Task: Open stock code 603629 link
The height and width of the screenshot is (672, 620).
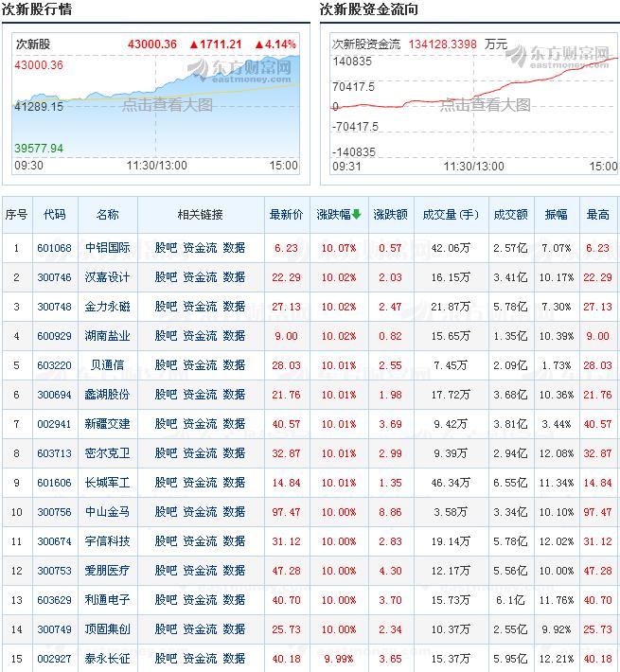Action: coord(54,600)
